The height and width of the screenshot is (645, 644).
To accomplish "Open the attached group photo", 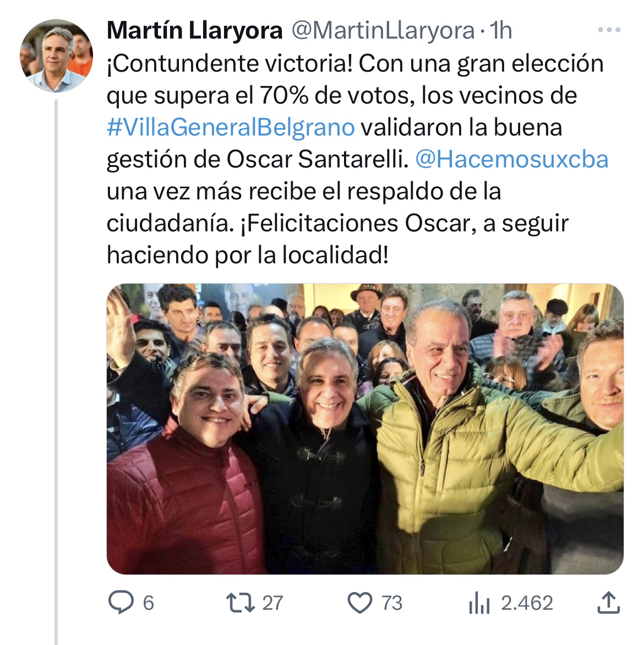I will coord(365,429).
